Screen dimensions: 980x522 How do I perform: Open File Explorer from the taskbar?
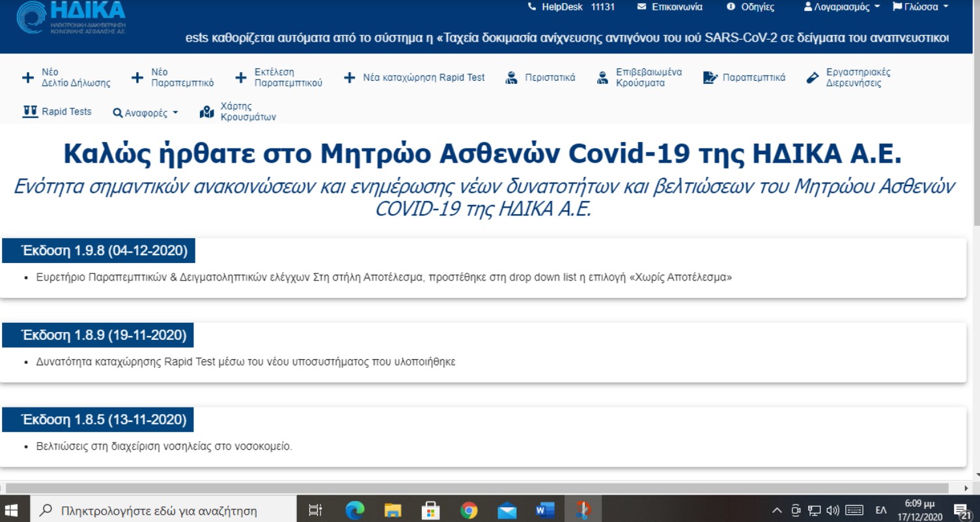pos(393,510)
